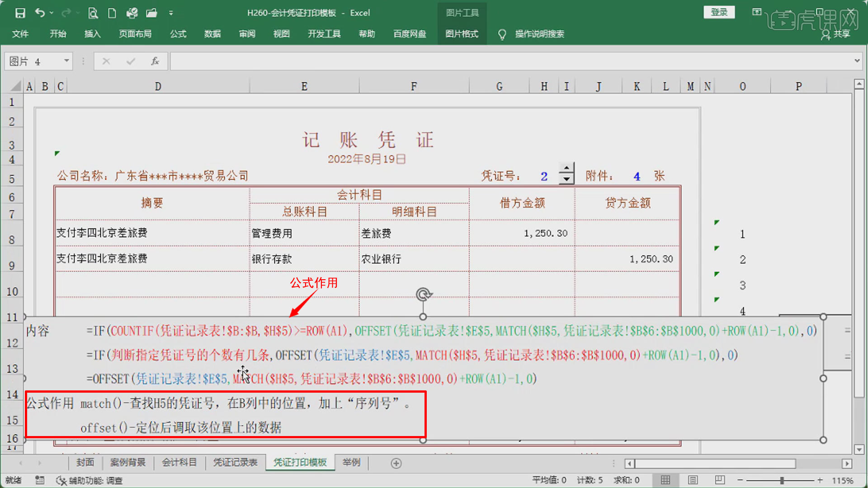Decrease voucher number with spinner down arrow
This screenshot has height=488, width=868.
point(566,179)
